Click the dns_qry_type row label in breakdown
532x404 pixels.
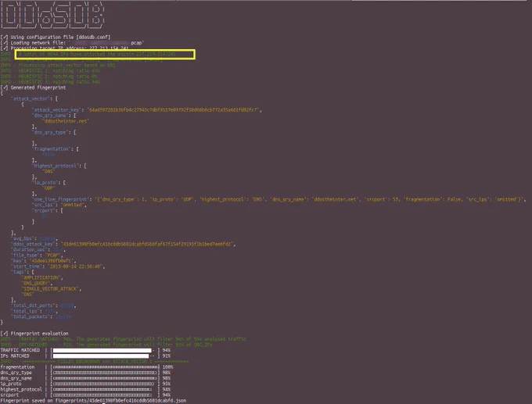[16, 373]
